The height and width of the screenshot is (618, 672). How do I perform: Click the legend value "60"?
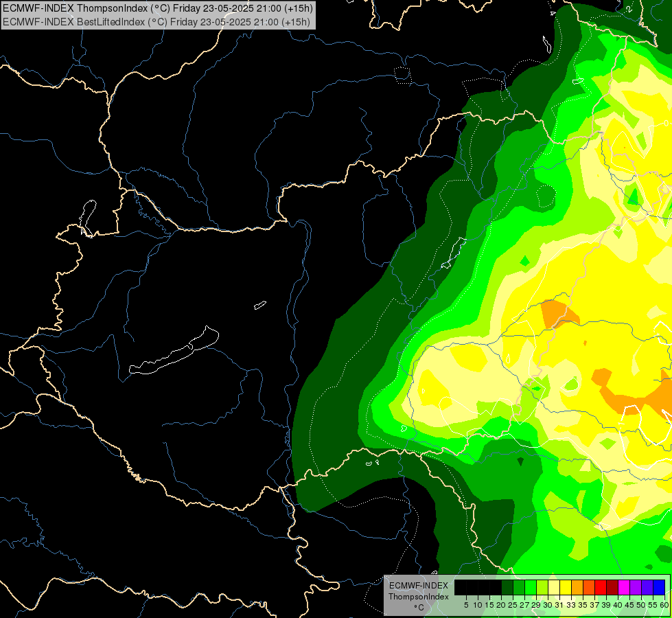pyautogui.click(x=664, y=605)
